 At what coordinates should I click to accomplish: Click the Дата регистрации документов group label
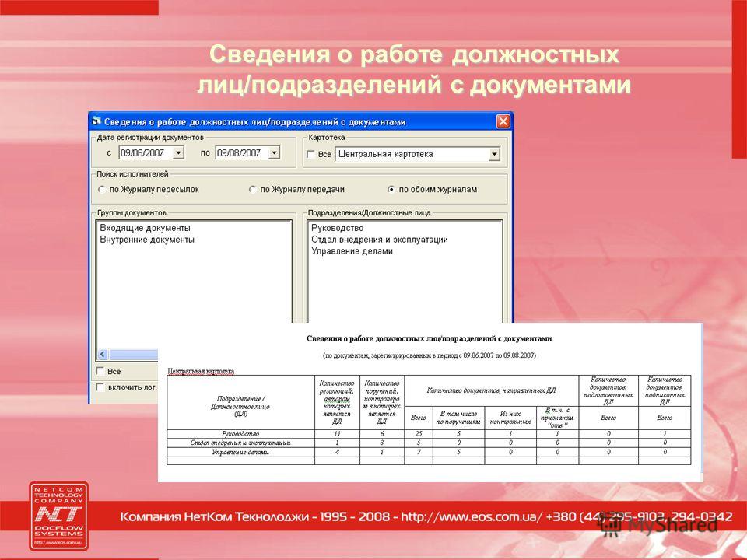click(150, 138)
